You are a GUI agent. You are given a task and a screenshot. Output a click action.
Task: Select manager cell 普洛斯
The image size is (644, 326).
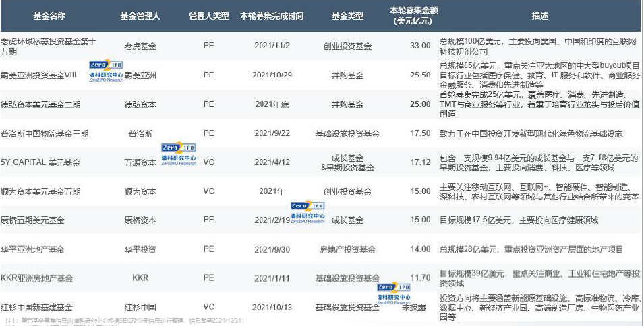point(140,133)
